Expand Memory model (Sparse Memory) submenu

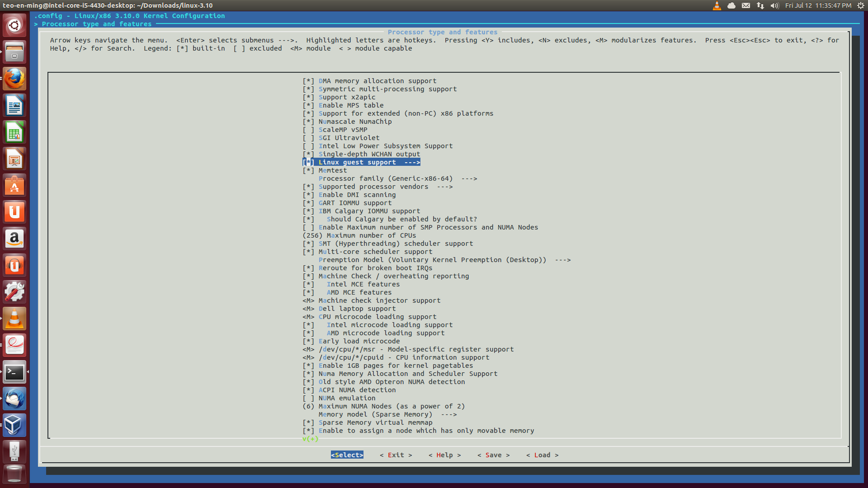(387, 414)
